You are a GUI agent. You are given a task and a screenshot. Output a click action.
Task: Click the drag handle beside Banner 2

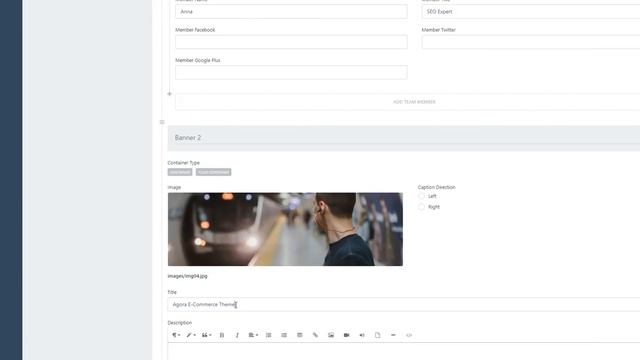click(x=162, y=122)
